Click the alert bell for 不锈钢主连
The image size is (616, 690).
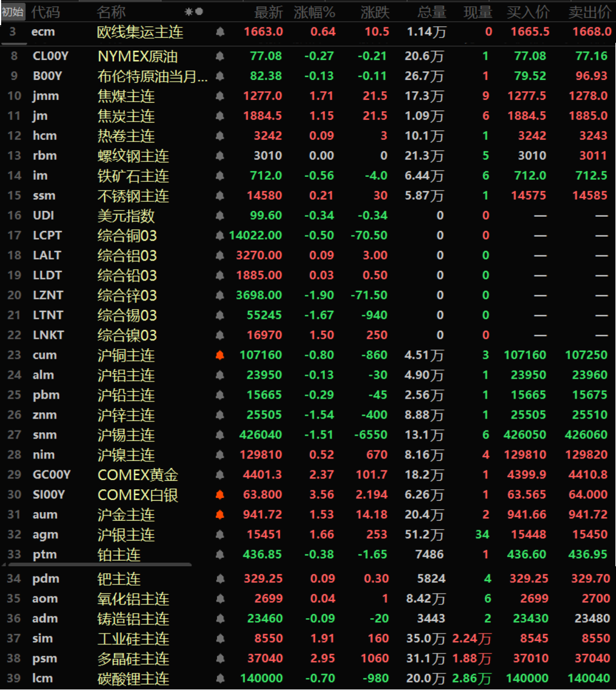coord(220,196)
